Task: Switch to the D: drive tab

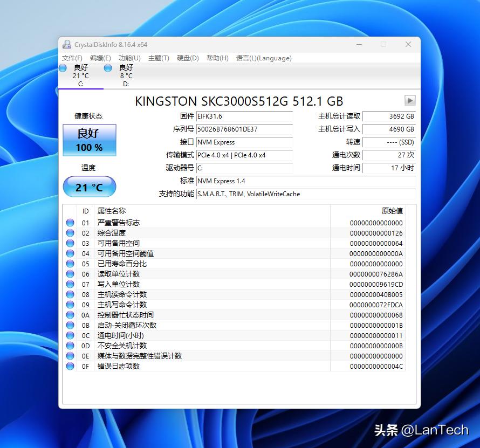Action: point(125,75)
